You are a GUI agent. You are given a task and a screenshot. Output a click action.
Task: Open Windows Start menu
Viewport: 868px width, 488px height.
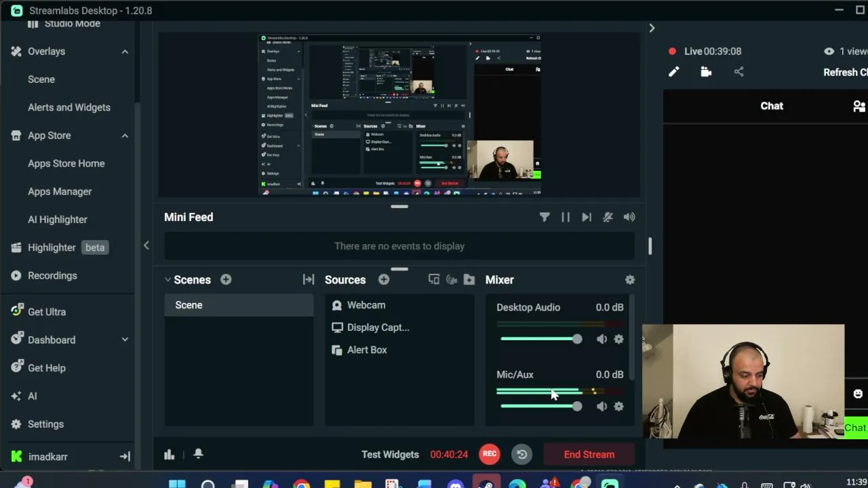pyautogui.click(x=177, y=484)
